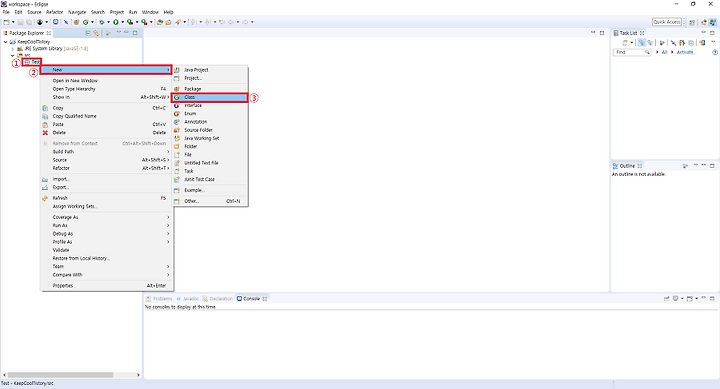Select Class in the New submenu

pos(210,97)
